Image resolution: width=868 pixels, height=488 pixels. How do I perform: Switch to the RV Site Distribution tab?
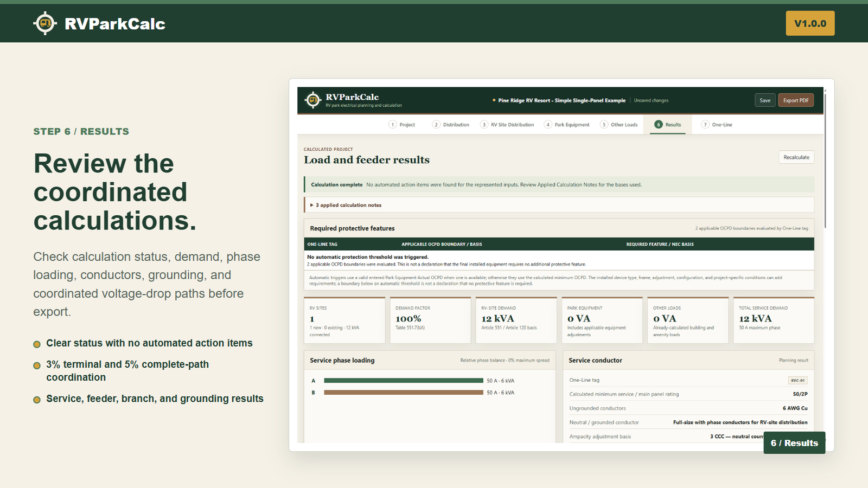(x=507, y=125)
